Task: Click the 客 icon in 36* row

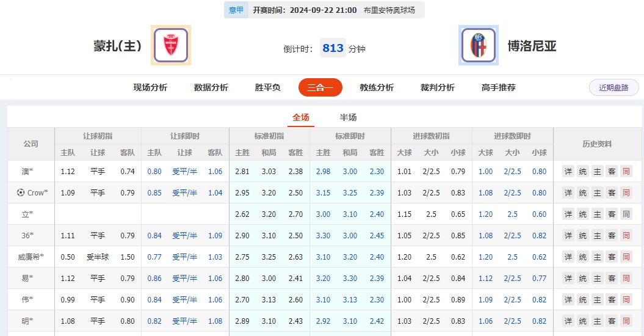Action: pyautogui.click(x=612, y=236)
